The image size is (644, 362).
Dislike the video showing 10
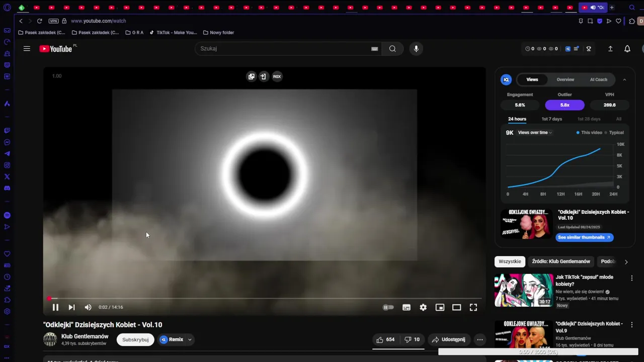click(412, 339)
